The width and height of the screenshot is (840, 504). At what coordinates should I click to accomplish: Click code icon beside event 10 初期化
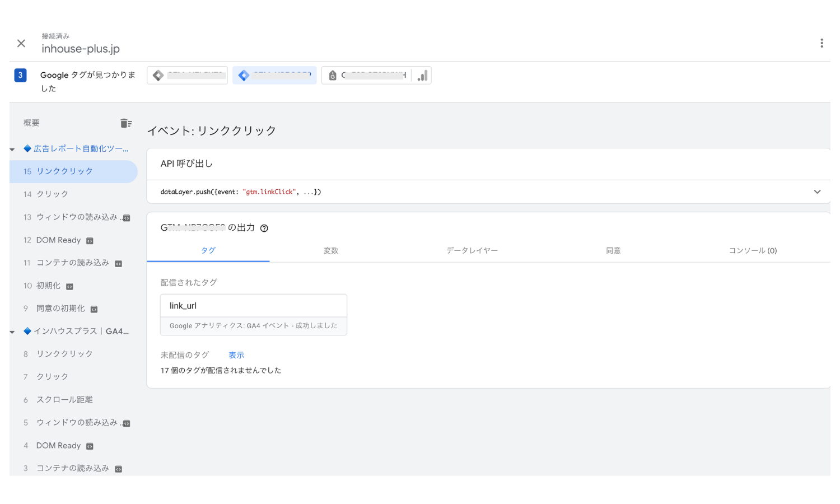point(69,287)
